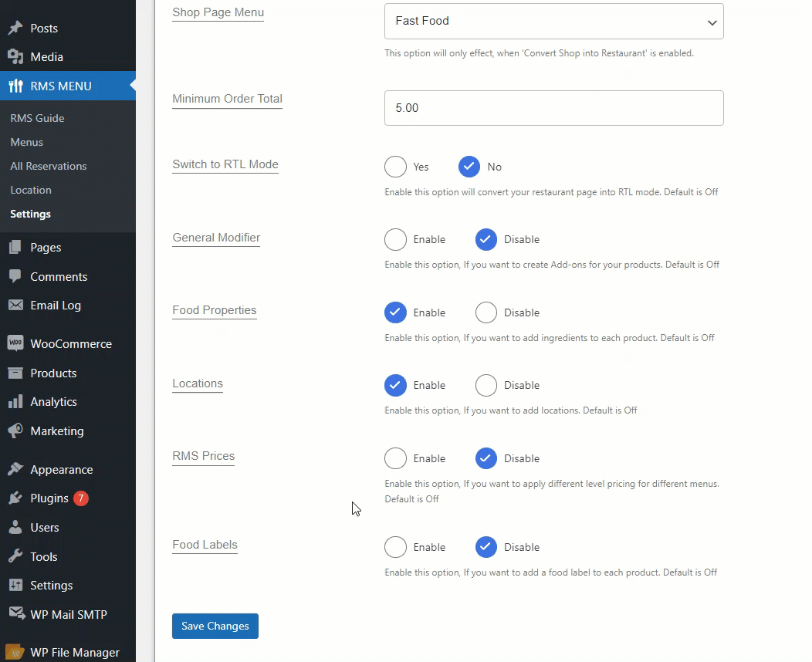The width and height of the screenshot is (812, 662).
Task: Click the Comments speech bubble icon
Action: [15, 276]
